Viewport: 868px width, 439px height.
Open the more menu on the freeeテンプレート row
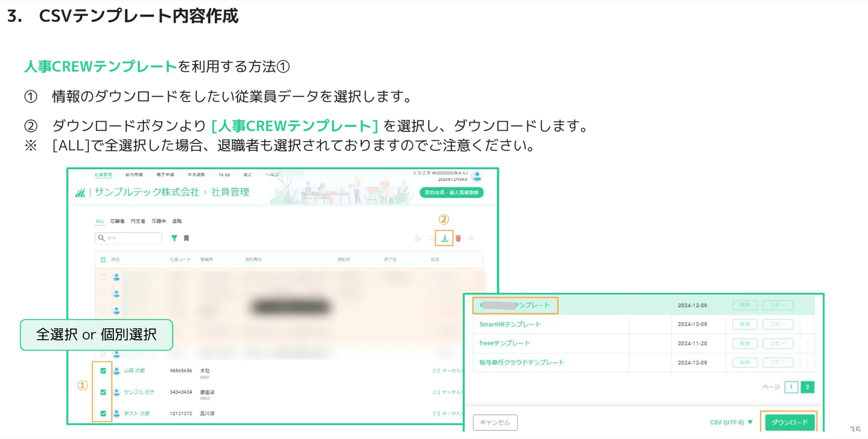click(807, 343)
